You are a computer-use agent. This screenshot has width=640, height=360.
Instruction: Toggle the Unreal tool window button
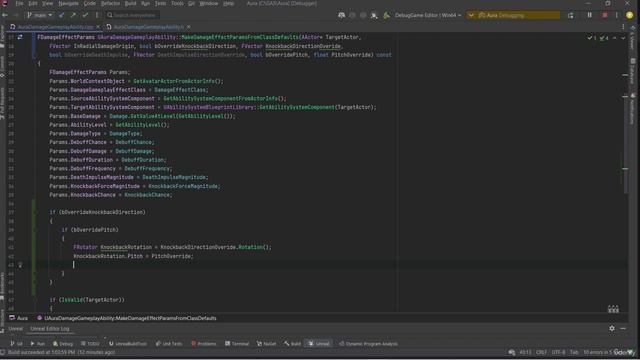pos(319,344)
